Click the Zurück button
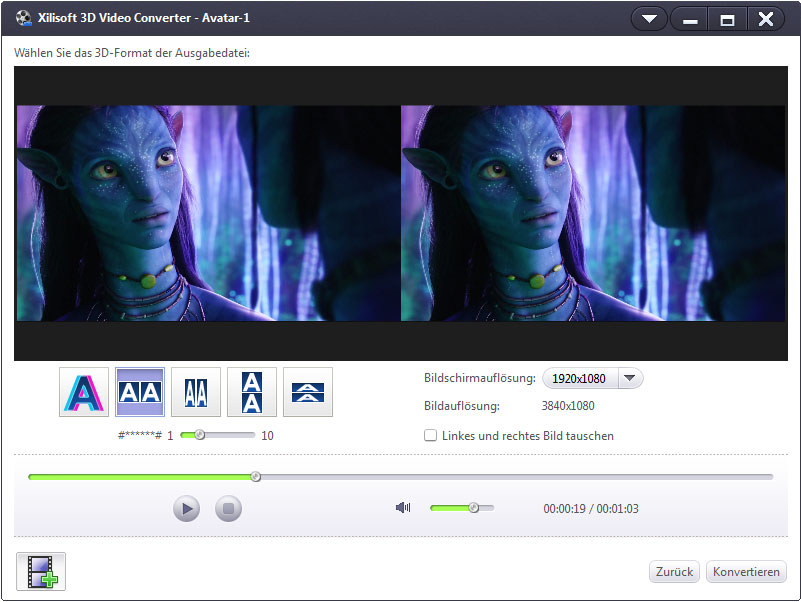The image size is (801, 602). pyautogui.click(x=674, y=571)
